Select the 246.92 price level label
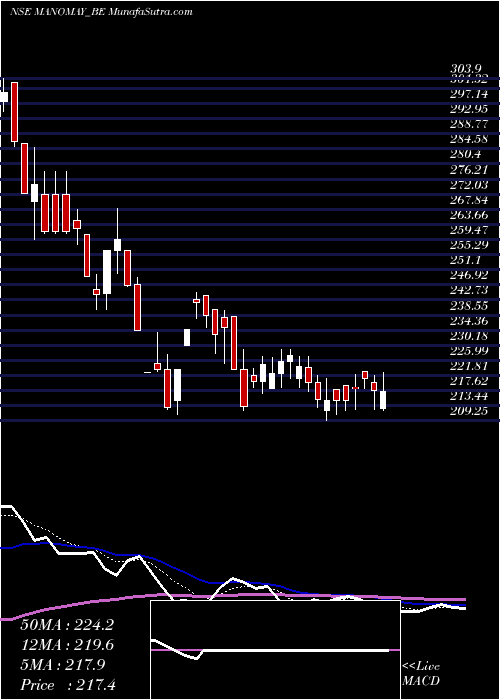This screenshot has width=500, height=700. click(469, 275)
